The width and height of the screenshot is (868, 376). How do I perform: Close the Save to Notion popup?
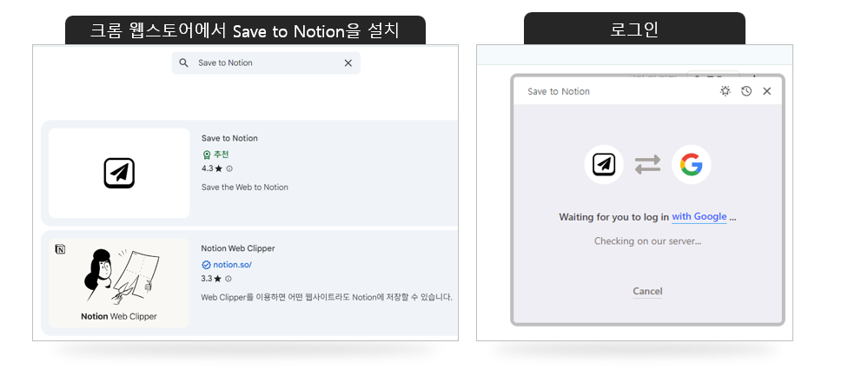coord(766,91)
